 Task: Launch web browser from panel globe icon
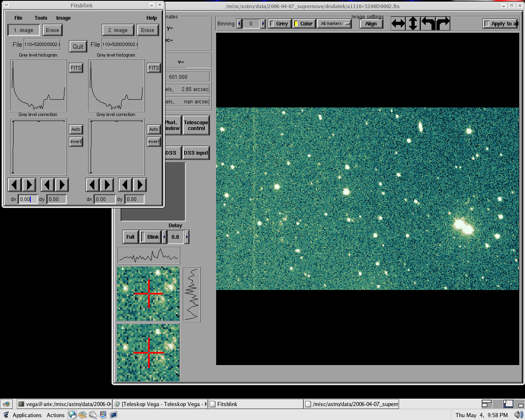[x=72, y=415]
